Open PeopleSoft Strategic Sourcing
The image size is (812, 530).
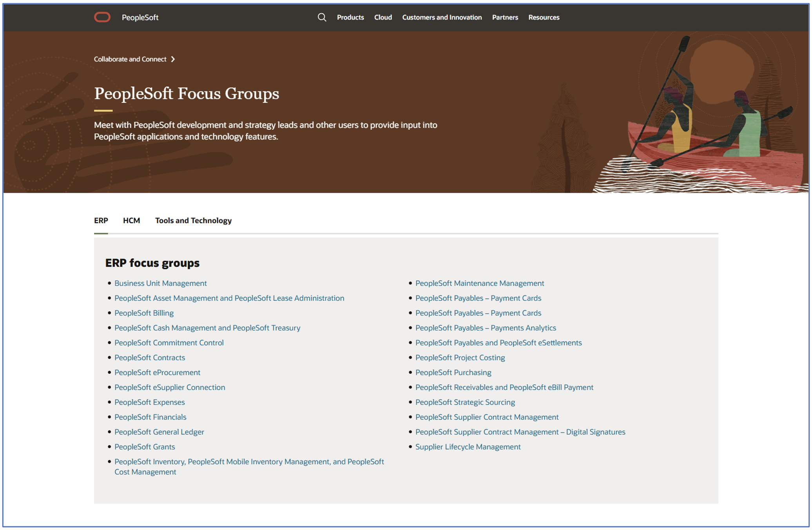pos(465,402)
